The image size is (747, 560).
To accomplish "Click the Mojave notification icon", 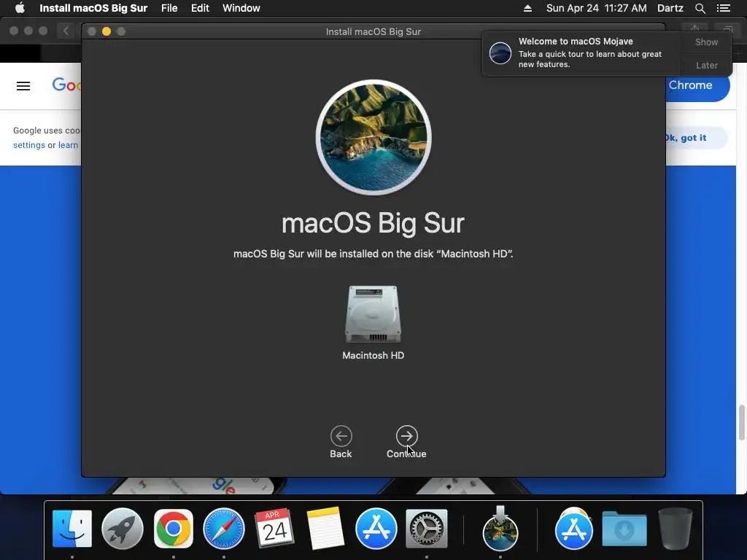I will (x=500, y=52).
